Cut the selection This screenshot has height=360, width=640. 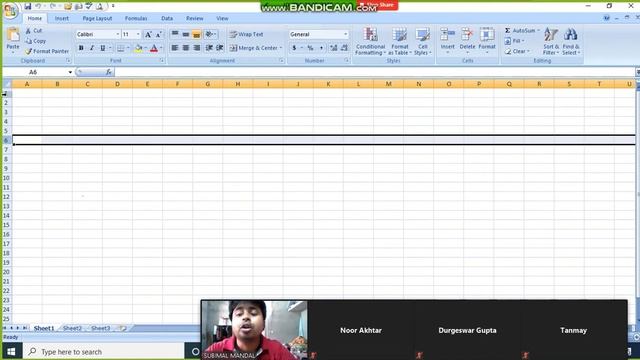tap(34, 31)
